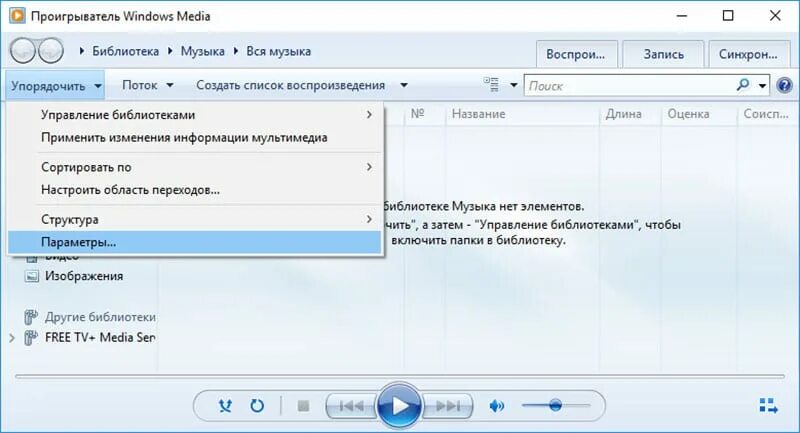Click the Вся музыка breadcrumb

coord(279,52)
